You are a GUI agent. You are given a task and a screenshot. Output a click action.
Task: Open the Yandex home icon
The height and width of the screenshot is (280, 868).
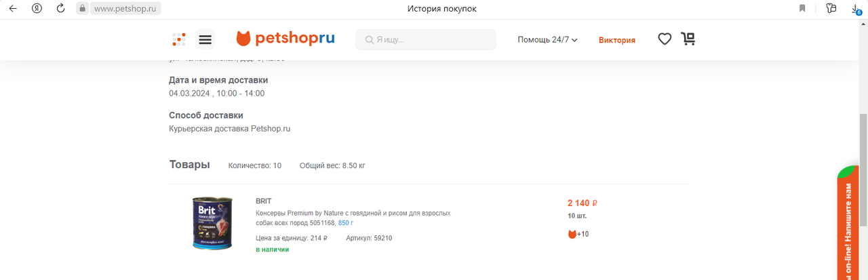tap(37, 8)
